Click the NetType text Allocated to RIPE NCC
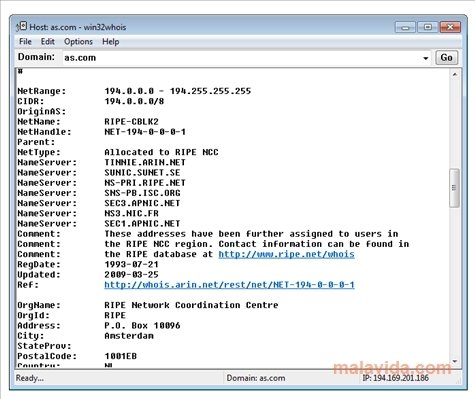The height and width of the screenshot is (399, 475). coord(161,152)
